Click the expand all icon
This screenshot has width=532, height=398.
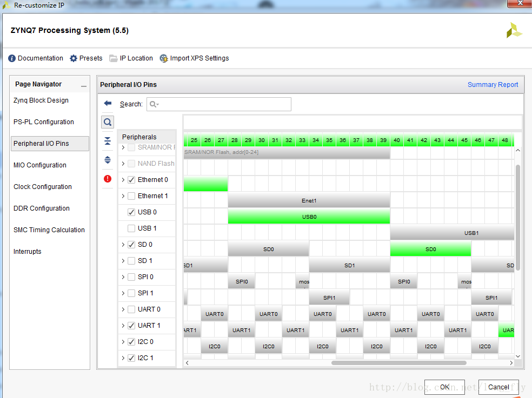coord(108,160)
